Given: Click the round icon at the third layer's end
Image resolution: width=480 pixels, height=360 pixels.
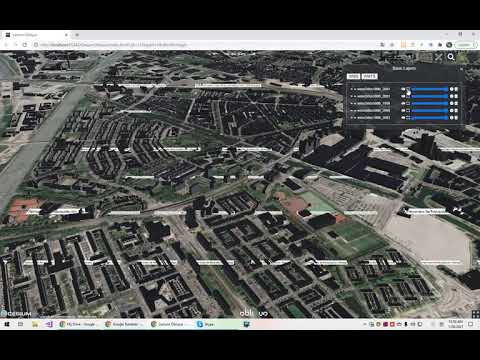Looking at the screenshot, I should [452, 103].
